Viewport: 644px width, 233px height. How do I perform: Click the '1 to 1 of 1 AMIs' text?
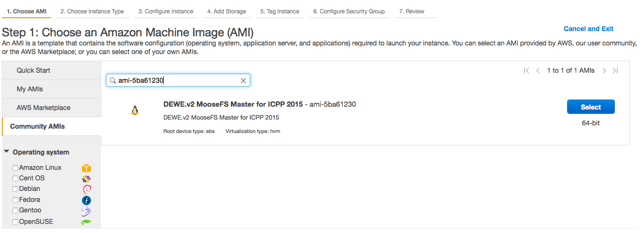(571, 70)
